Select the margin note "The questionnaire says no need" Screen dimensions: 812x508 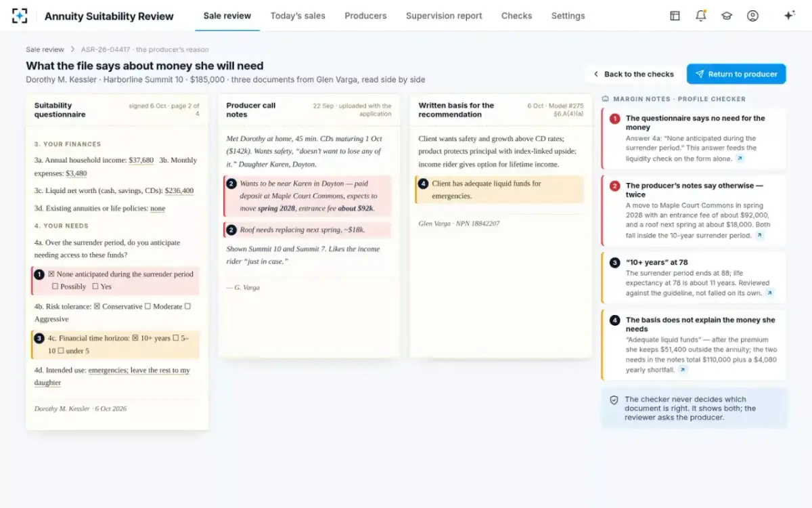pos(694,139)
